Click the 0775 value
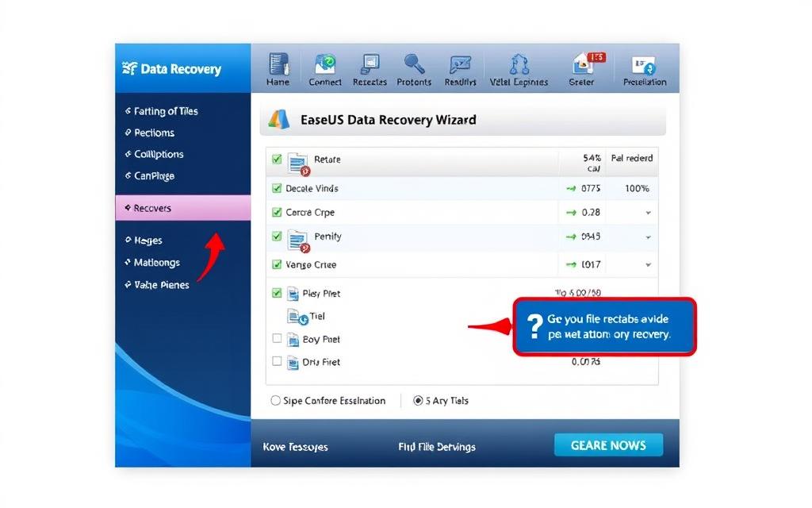The image size is (812, 508). pos(591,189)
